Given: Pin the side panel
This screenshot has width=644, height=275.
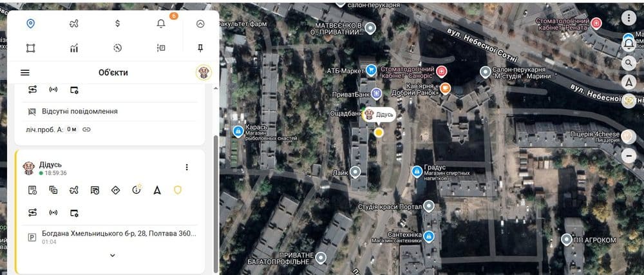Looking at the screenshot, I should (200, 48).
